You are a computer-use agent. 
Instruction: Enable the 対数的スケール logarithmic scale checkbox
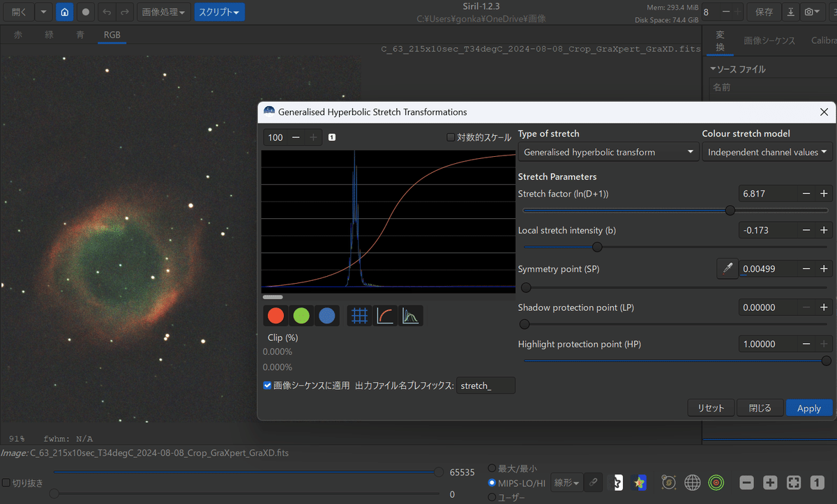click(x=451, y=137)
